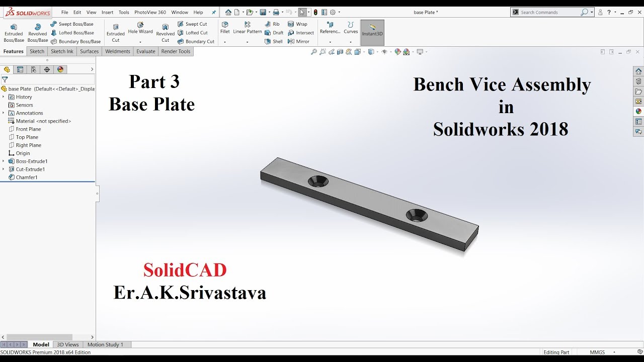Switch to the Surfaces tab
The width and height of the screenshot is (644, 362).
coord(90,51)
